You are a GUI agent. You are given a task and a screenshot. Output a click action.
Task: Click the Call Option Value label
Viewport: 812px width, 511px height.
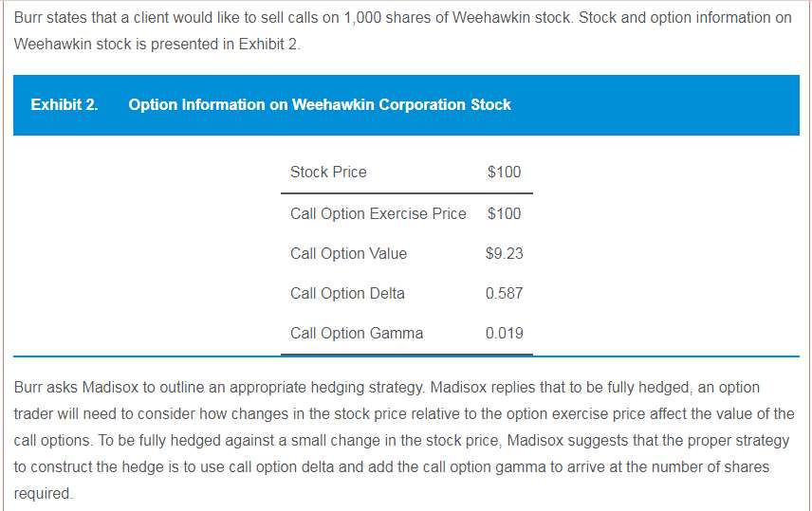[x=348, y=254]
